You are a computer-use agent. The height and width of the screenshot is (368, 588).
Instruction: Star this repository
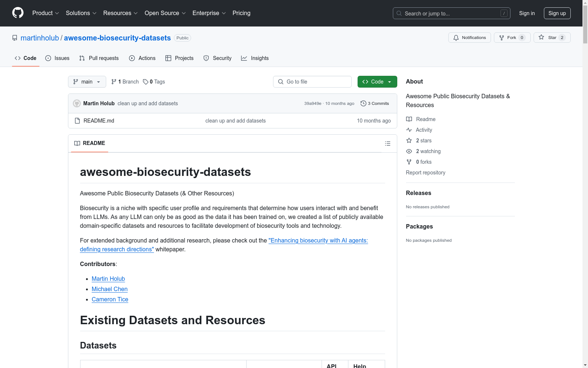tap(548, 38)
